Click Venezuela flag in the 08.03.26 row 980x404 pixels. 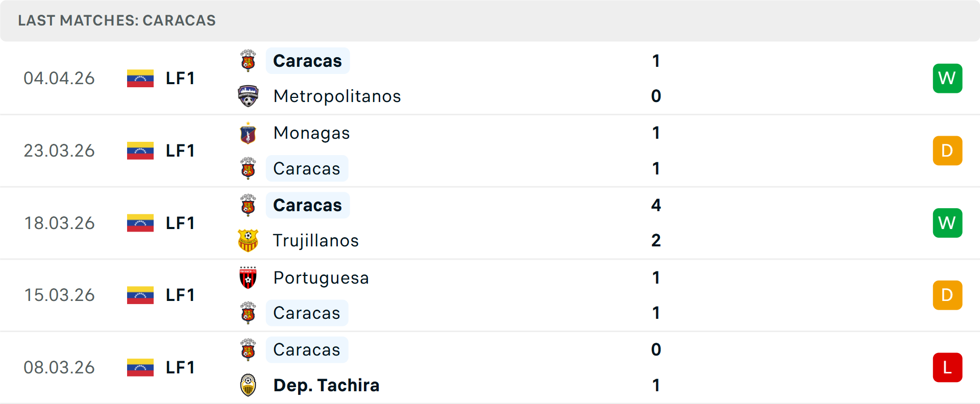coord(140,367)
